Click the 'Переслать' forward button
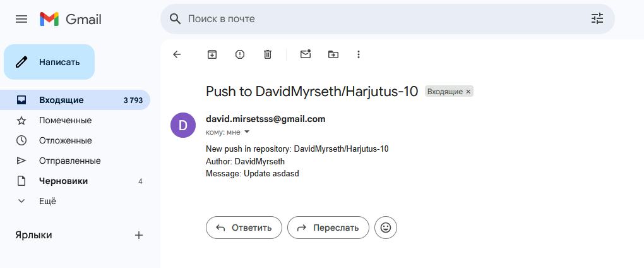The image size is (644, 268). point(328,228)
